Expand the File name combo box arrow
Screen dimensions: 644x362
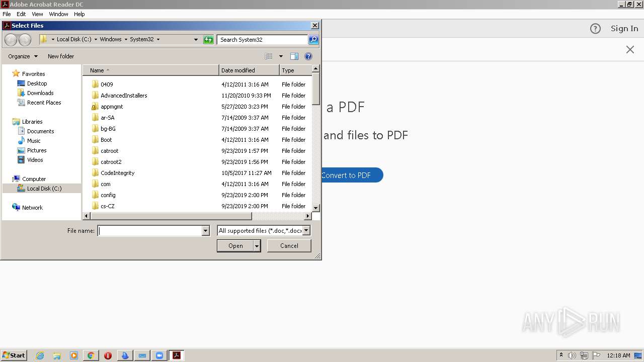coord(205,231)
